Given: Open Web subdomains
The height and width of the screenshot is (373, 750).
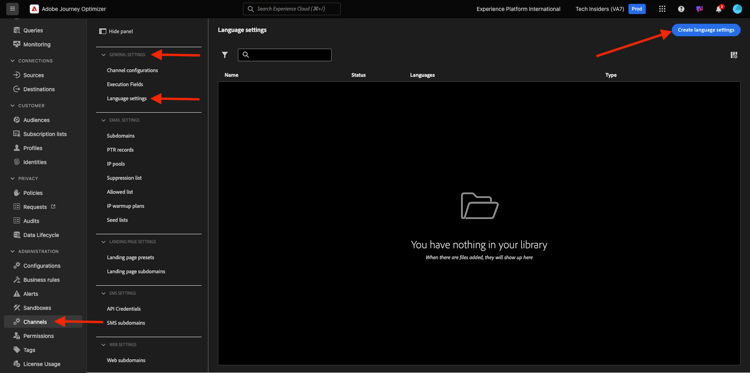Looking at the screenshot, I should tap(126, 360).
